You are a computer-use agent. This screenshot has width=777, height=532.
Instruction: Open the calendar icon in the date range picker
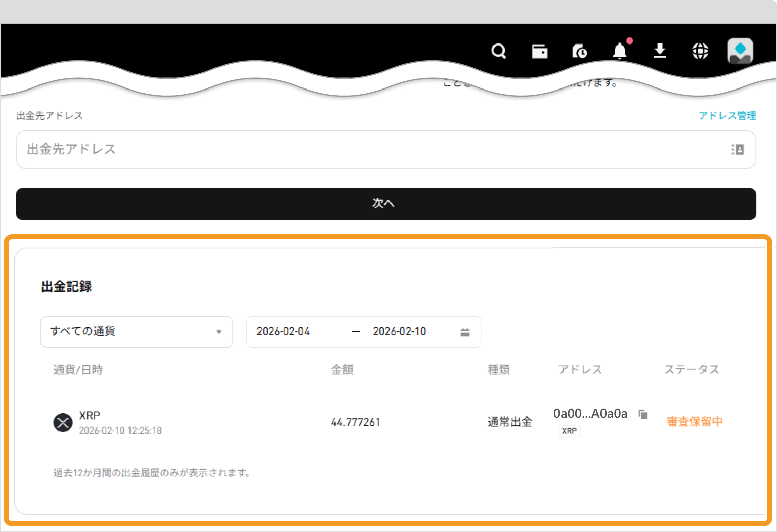click(465, 332)
